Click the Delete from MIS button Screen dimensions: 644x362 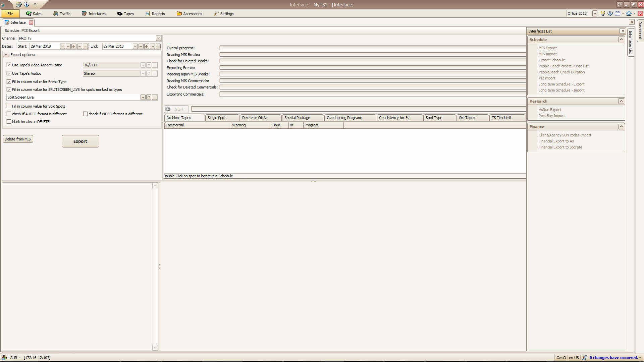click(x=18, y=139)
